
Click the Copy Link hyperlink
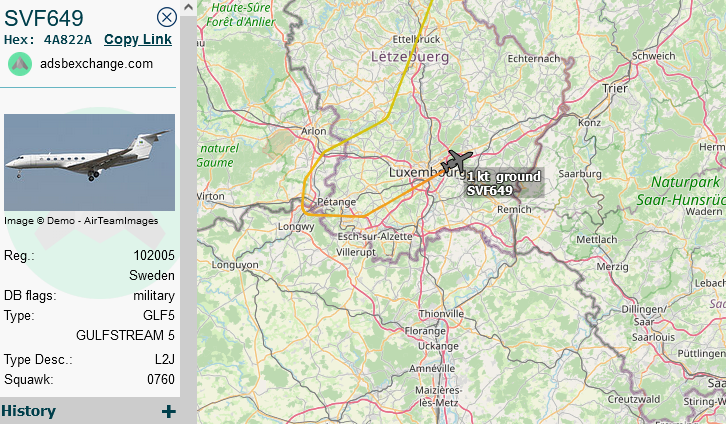[x=138, y=40]
